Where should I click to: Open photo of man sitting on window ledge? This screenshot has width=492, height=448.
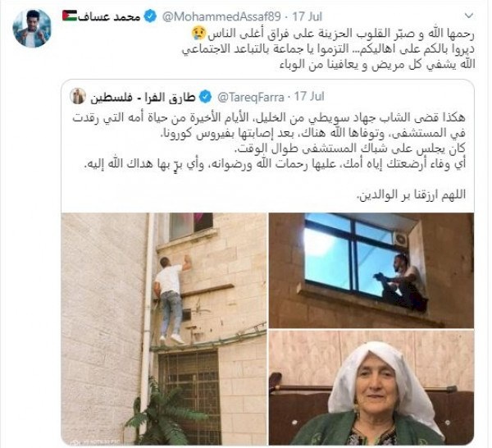coord(371,270)
